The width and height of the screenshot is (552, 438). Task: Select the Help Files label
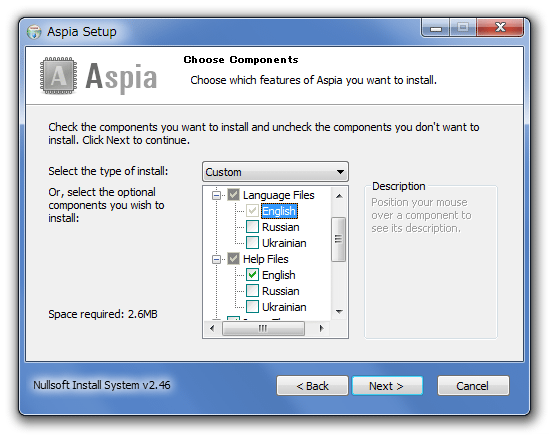[x=265, y=259]
